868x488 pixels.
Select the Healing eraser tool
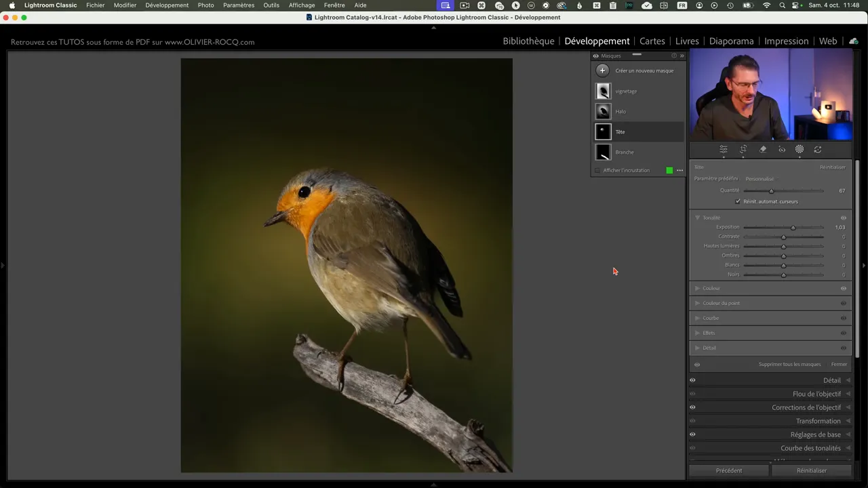(763, 149)
